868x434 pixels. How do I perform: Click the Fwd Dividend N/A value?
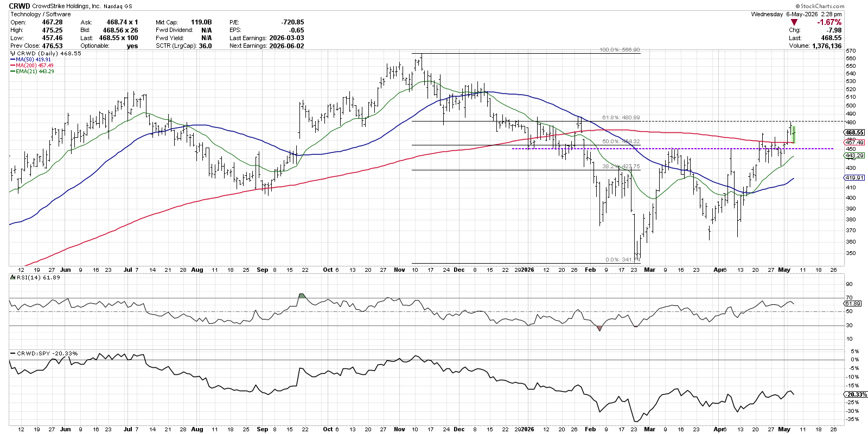coord(207,30)
